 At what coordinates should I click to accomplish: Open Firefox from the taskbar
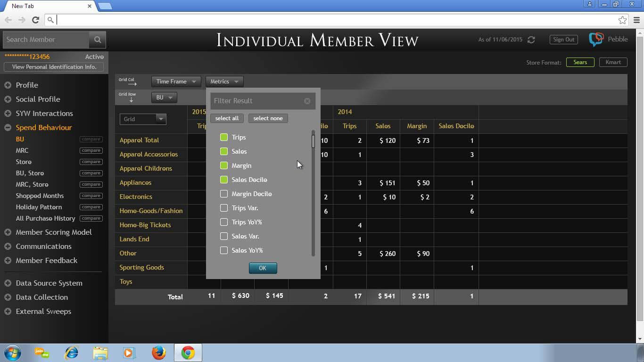(x=159, y=353)
